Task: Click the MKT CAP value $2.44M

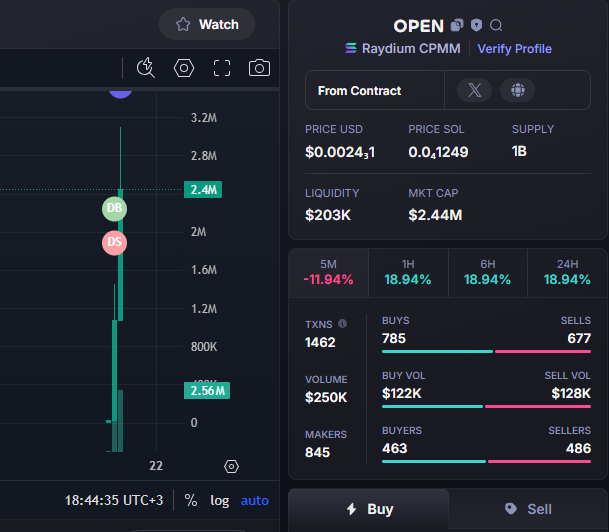Action: click(x=435, y=215)
